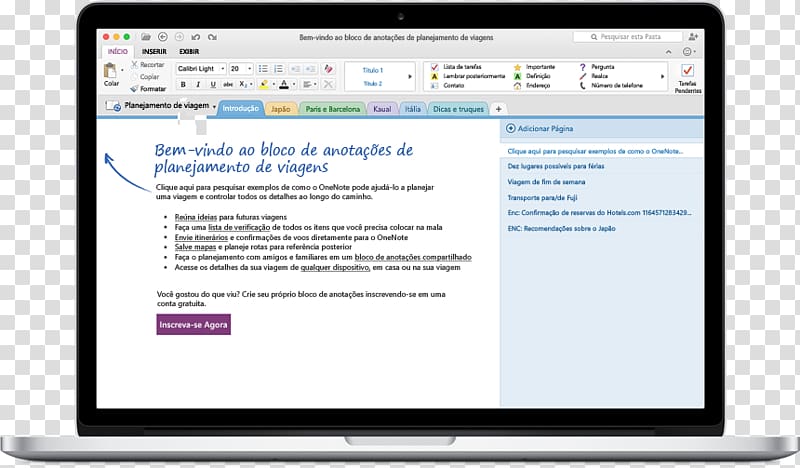Open the Transporte para/de Fuji page
The image size is (800, 468).
[542, 198]
